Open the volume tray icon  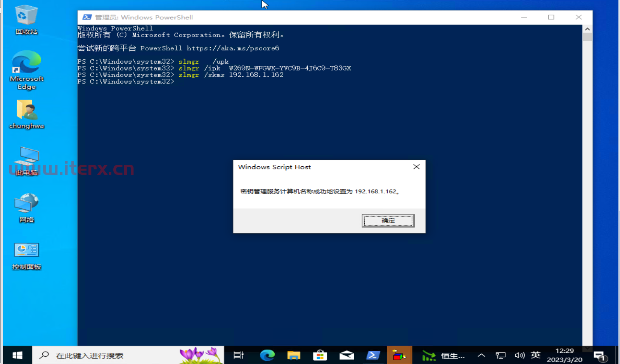click(x=520, y=355)
